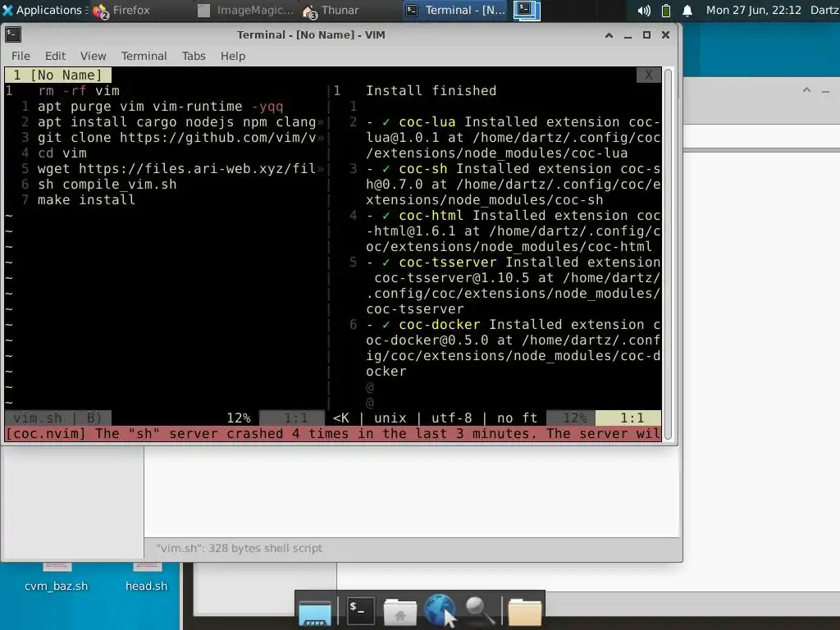Click the 'apt install cargo nodejs npm' line

[177, 121]
